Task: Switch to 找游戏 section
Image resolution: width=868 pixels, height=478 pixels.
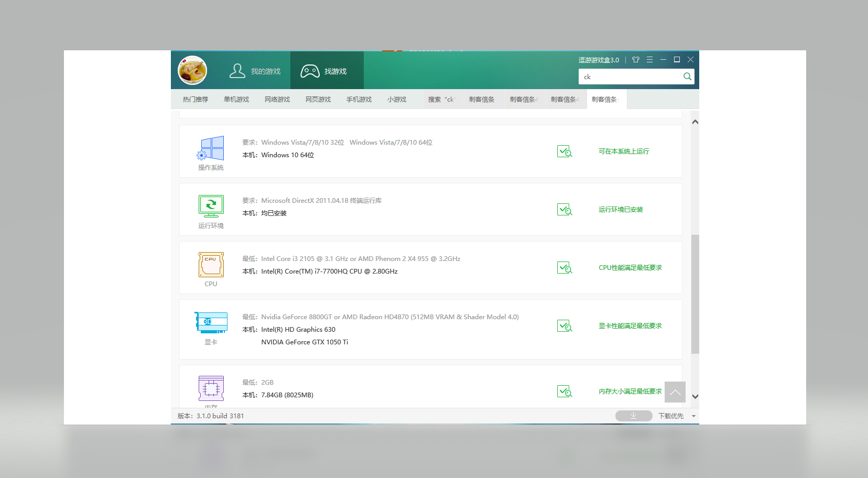Action: click(327, 71)
